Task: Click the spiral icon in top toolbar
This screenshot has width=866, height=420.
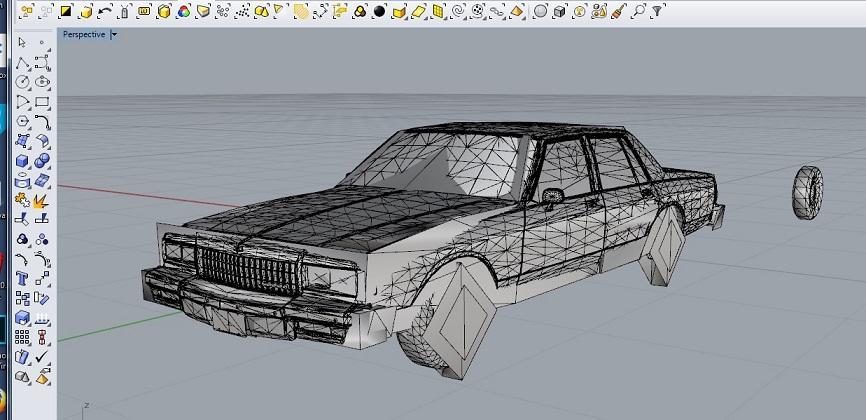Action: [458, 12]
